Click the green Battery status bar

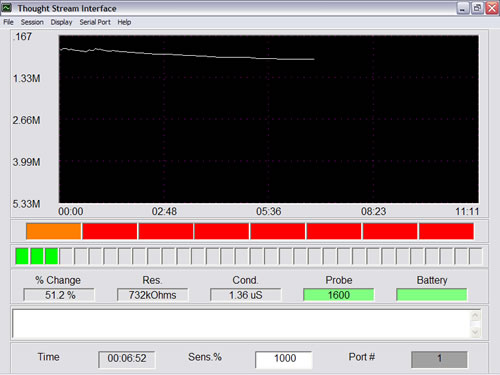tap(432, 295)
